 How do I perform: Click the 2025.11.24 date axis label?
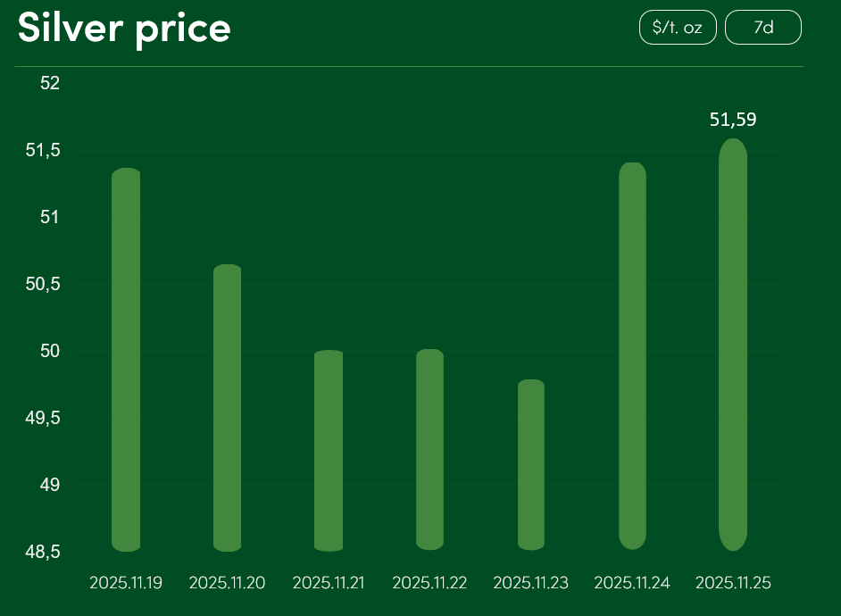(632, 583)
